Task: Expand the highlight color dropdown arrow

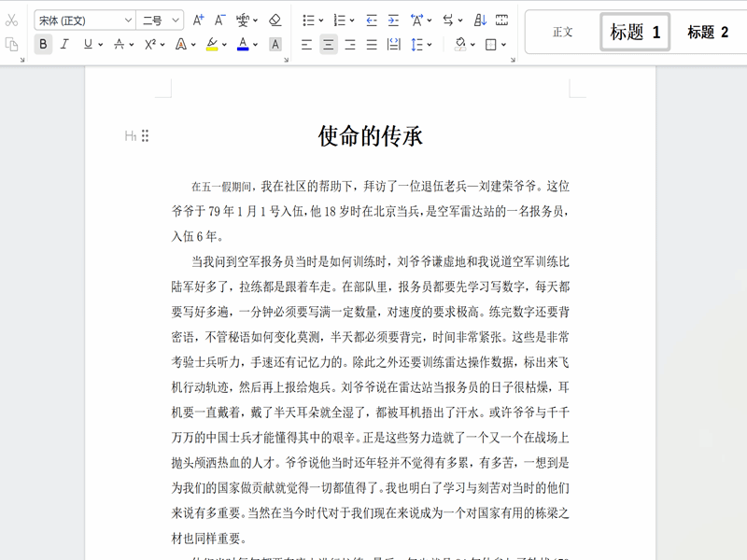Action: tap(224, 45)
